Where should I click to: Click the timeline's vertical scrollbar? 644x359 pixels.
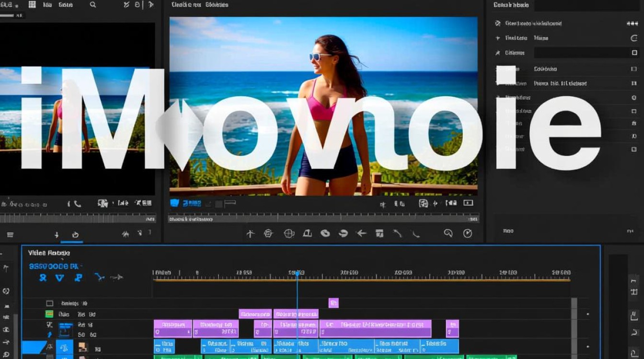pyautogui.click(x=574, y=328)
